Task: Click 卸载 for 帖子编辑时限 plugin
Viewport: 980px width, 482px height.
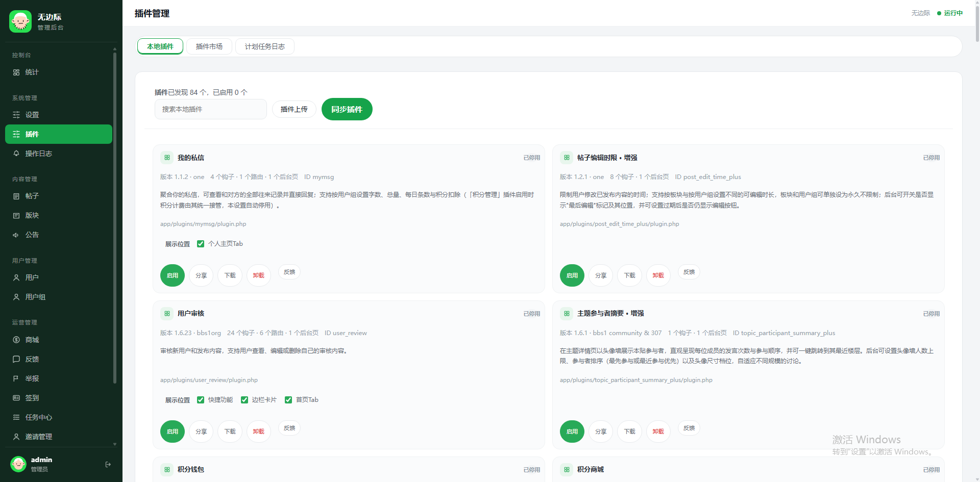Action: click(658, 275)
